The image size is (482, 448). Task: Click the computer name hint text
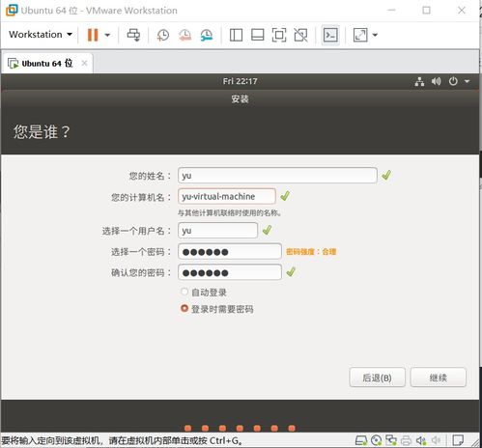[230, 212]
